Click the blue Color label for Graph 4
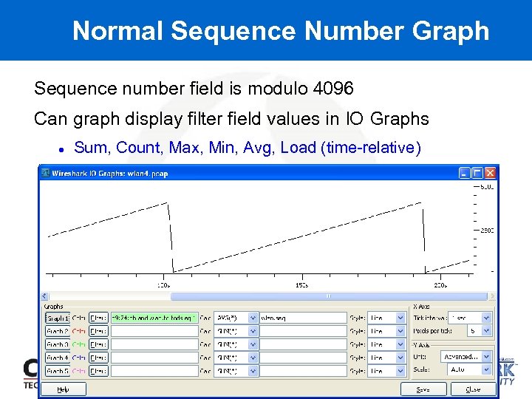The height and width of the screenshot is (399, 532). 79,358
